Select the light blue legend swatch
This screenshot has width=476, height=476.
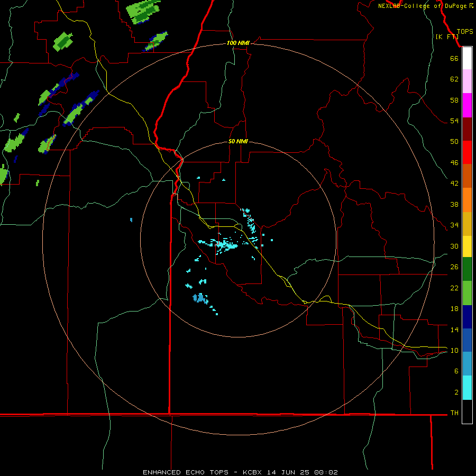[x=467, y=364]
